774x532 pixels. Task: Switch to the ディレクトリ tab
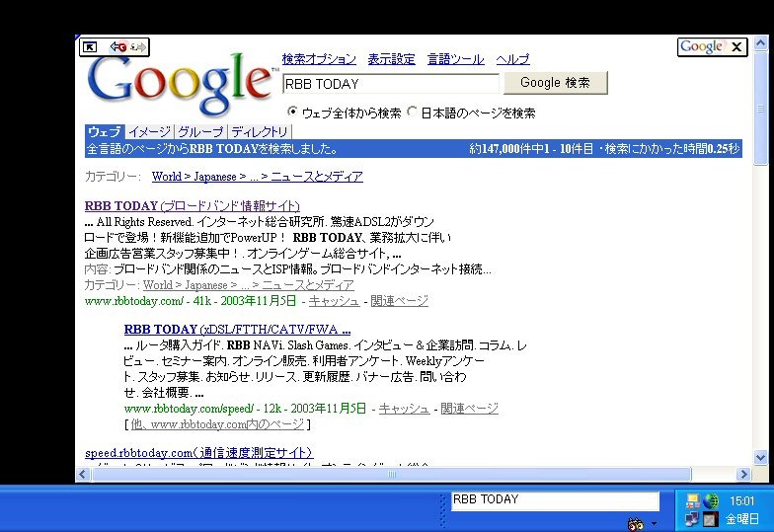pyautogui.click(x=259, y=132)
